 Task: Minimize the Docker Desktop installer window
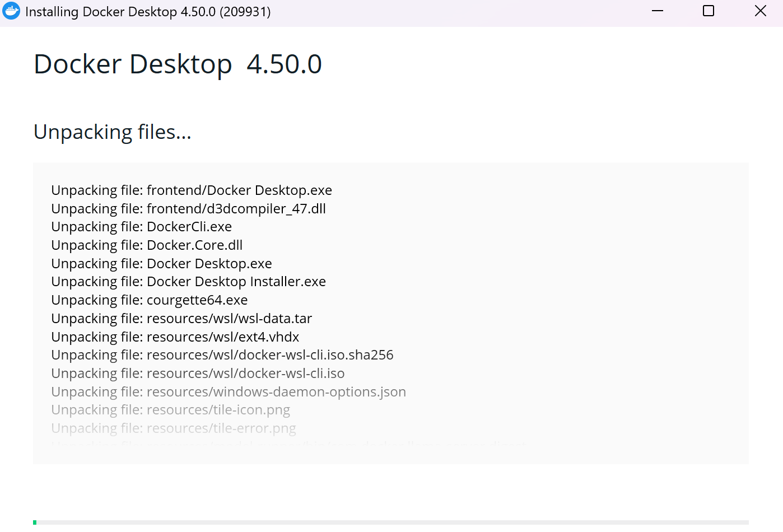tap(658, 11)
